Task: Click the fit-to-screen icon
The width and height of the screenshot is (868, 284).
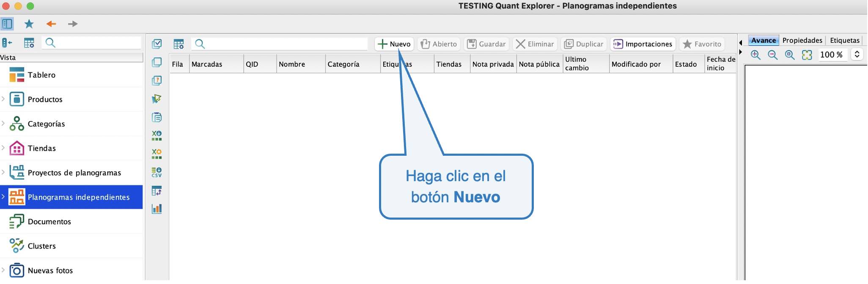Action: (x=807, y=55)
